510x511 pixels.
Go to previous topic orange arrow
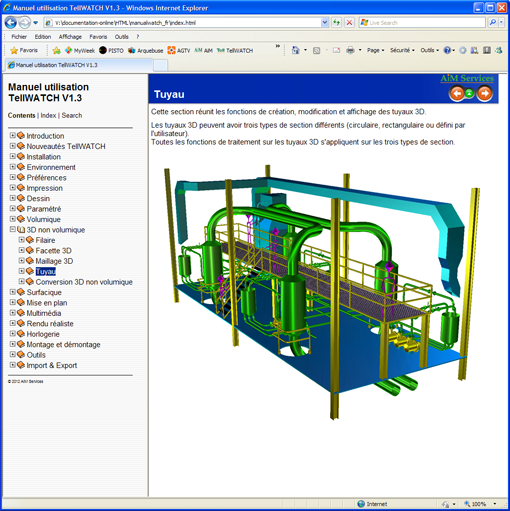457,93
